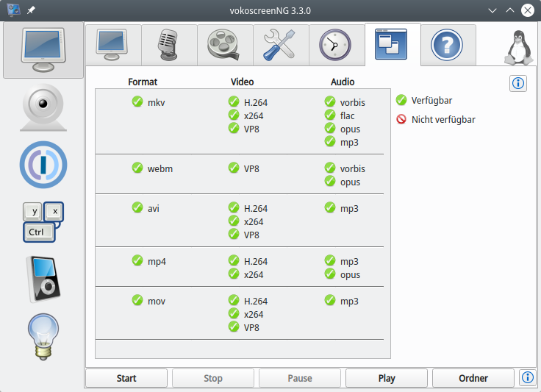Click the window title 'vokoscreenNG 3.3.0'
This screenshot has height=392, width=541.
click(x=270, y=11)
